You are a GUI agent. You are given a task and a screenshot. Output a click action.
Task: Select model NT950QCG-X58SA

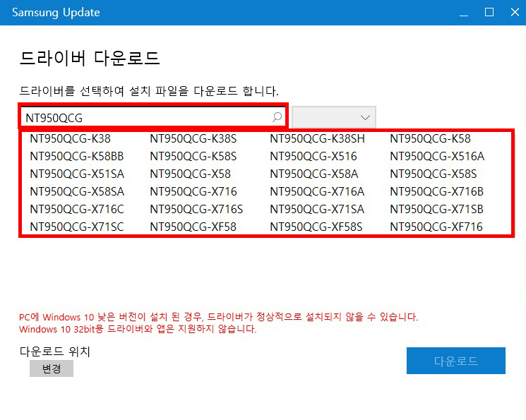[77, 191]
